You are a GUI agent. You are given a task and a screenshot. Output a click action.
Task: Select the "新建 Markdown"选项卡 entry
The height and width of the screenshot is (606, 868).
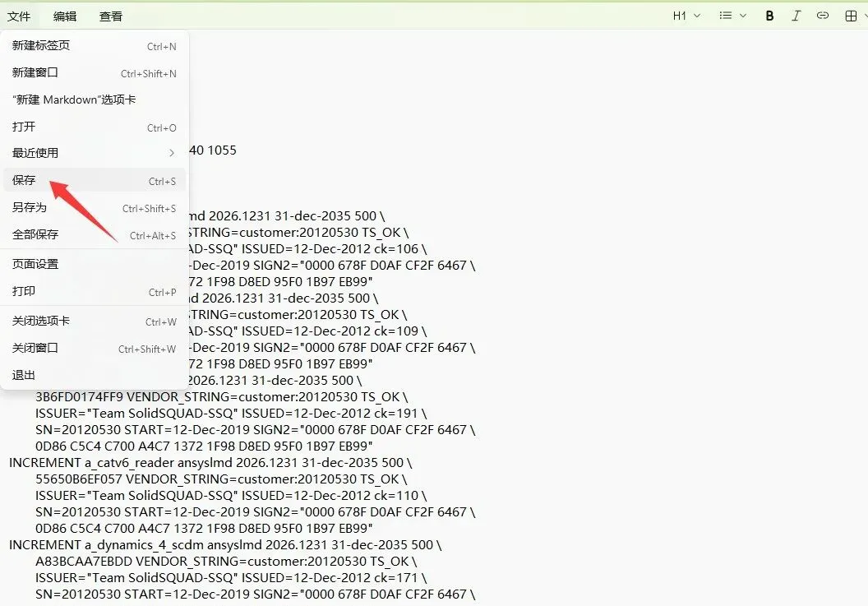(95, 99)
